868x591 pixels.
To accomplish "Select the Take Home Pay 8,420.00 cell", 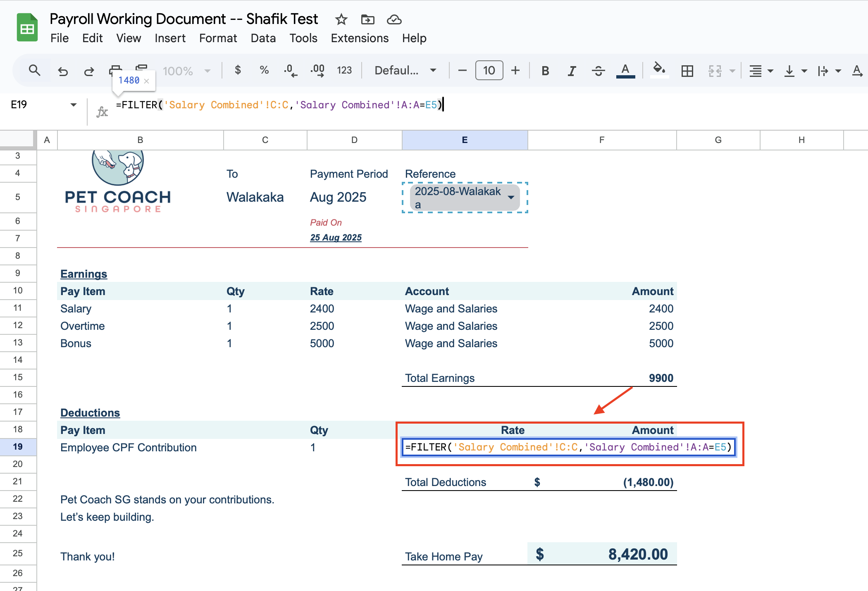I will [x=602, y=554].
